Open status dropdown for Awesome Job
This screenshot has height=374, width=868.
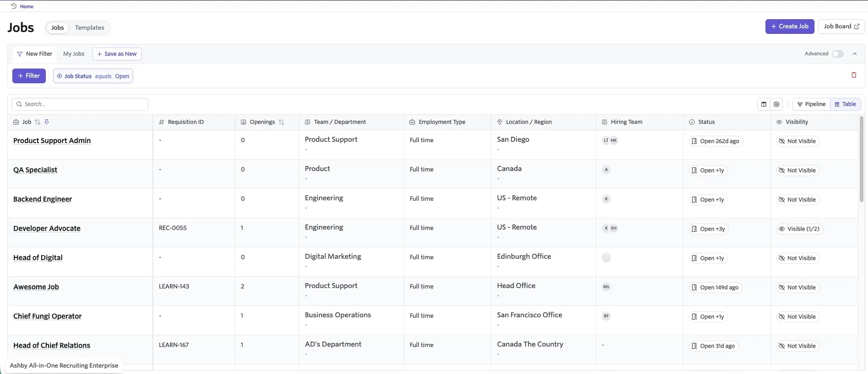pyautogui.click(x=716, y=288)
